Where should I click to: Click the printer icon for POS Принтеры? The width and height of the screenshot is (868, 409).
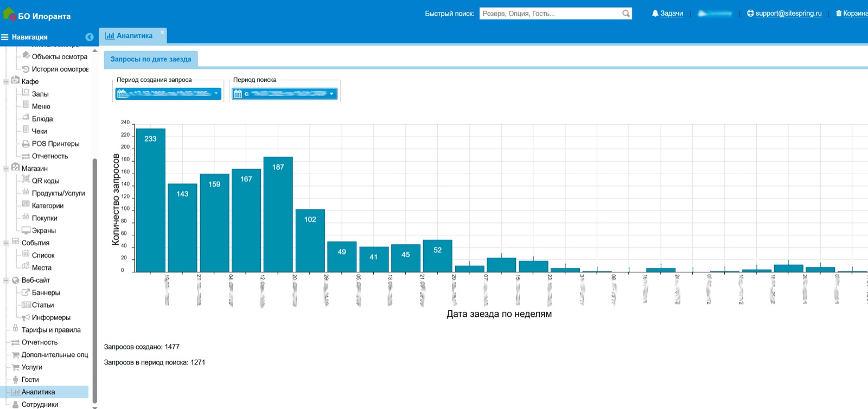coord(25,144)
